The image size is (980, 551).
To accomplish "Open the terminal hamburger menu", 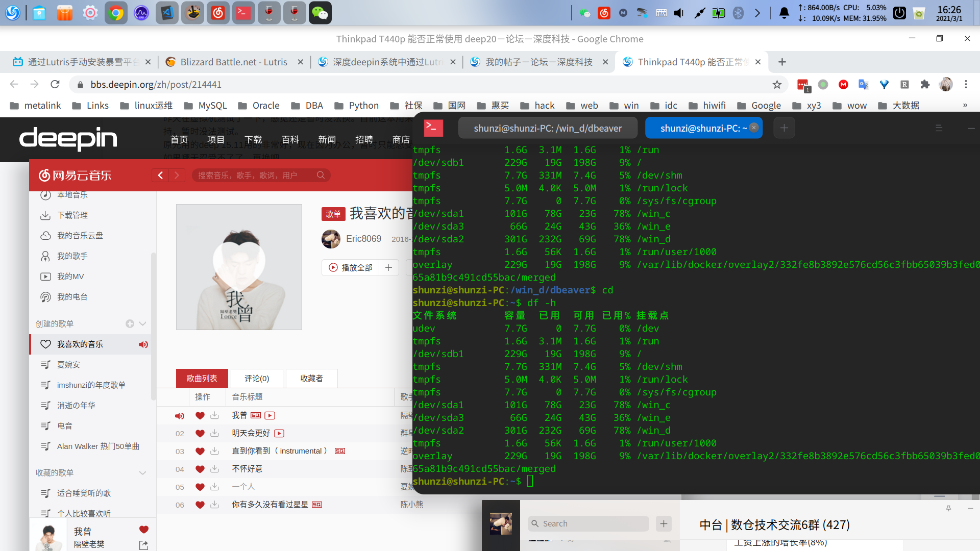I will (x=939, y=128).
